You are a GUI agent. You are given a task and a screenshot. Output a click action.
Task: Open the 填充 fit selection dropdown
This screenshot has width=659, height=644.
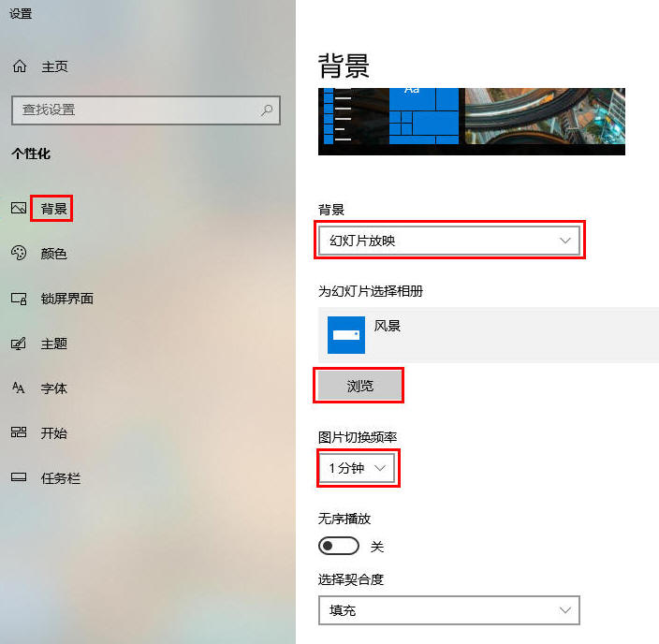tap(449, 610)
